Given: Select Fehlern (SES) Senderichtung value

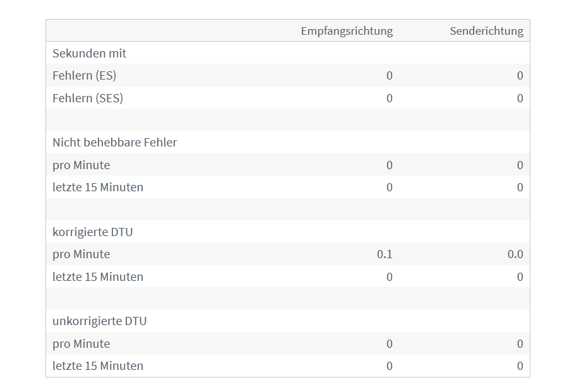Looking at the screenshot, I should [520, 98].
